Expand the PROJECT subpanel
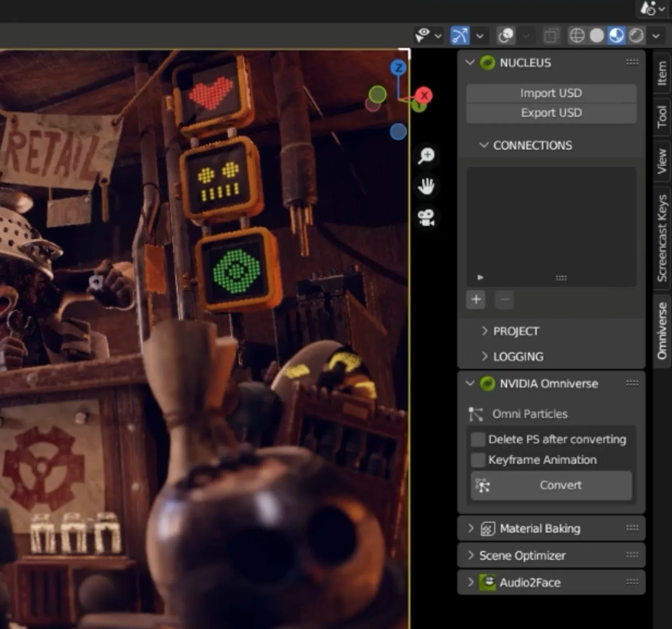 tap(484, 331)
